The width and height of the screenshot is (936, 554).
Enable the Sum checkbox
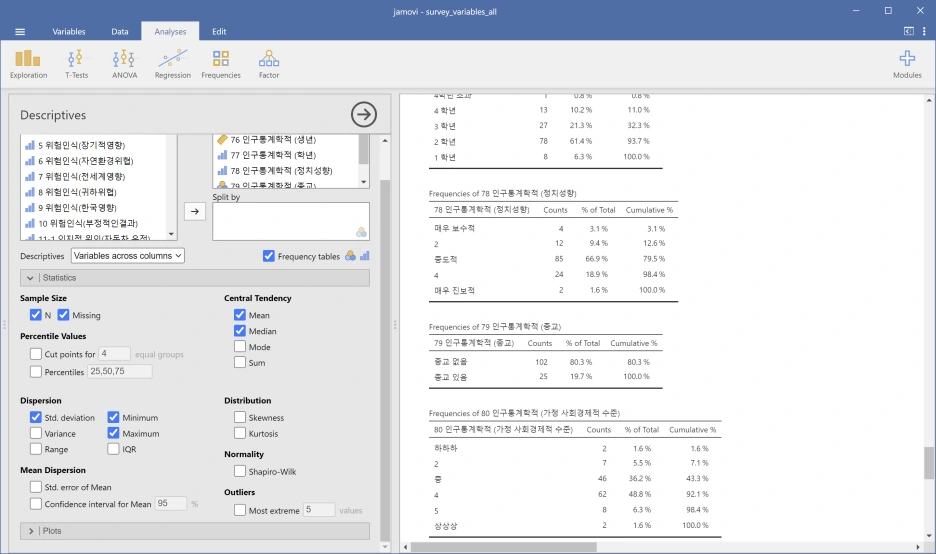point(240,362)
